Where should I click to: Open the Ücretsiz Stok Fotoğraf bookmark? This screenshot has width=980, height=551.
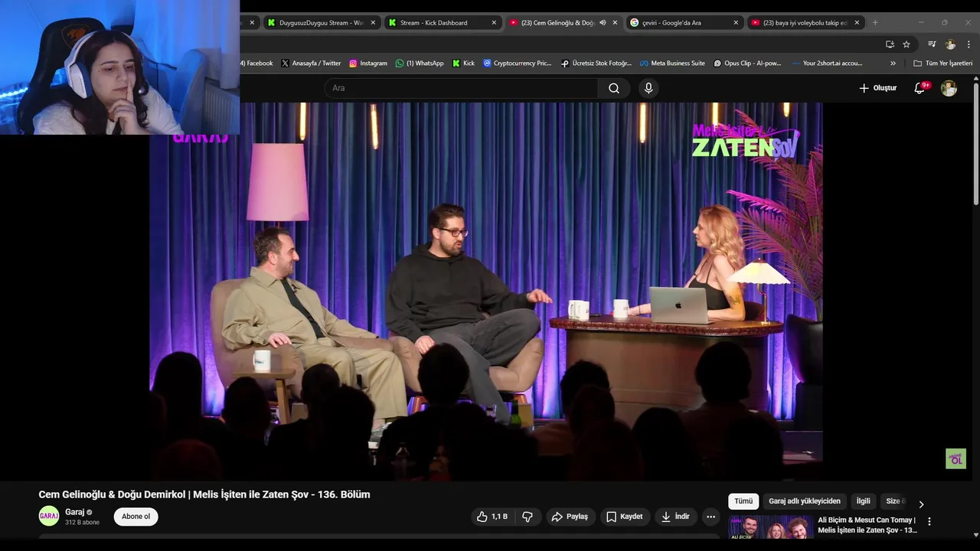click(x=596, y=64)
